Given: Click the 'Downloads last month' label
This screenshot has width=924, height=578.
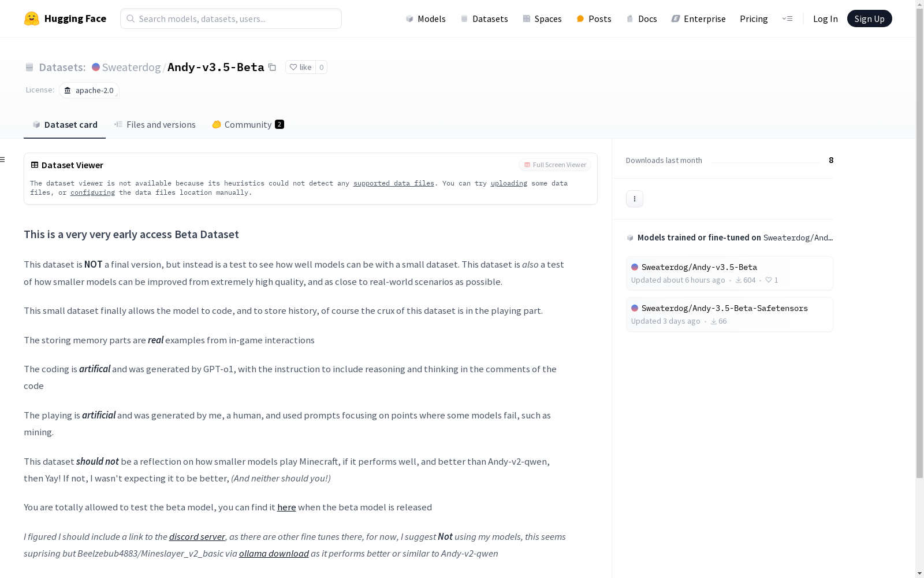Looking at the screenshot, I should point(664,160).
